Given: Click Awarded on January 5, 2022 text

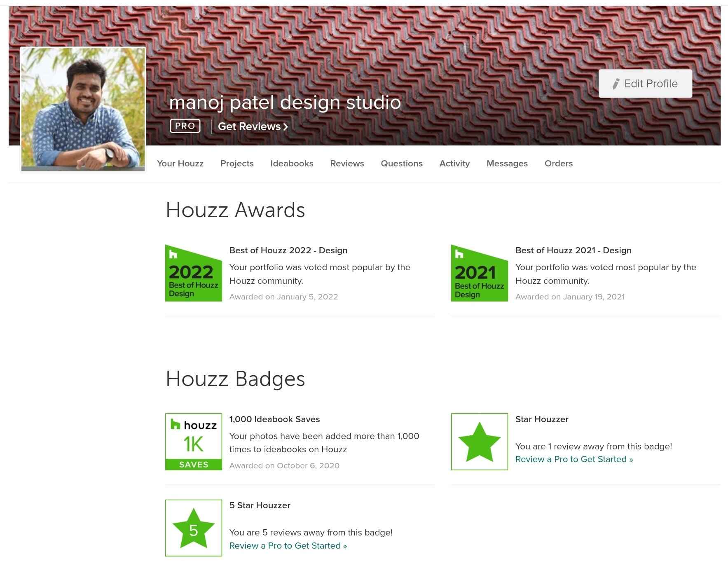Looking at the screenshot, I should pyautogui.click(x=283, y=297).
